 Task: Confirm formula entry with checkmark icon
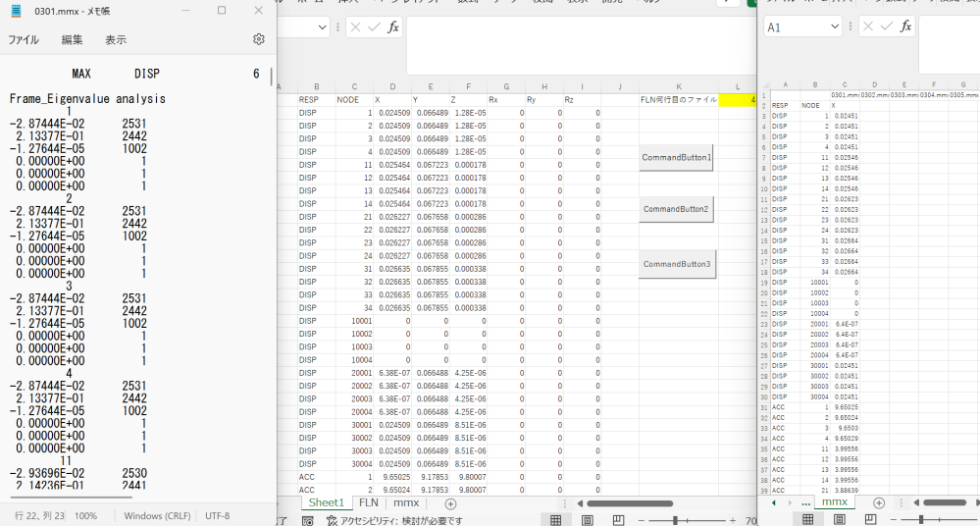[x=374, y=27]
